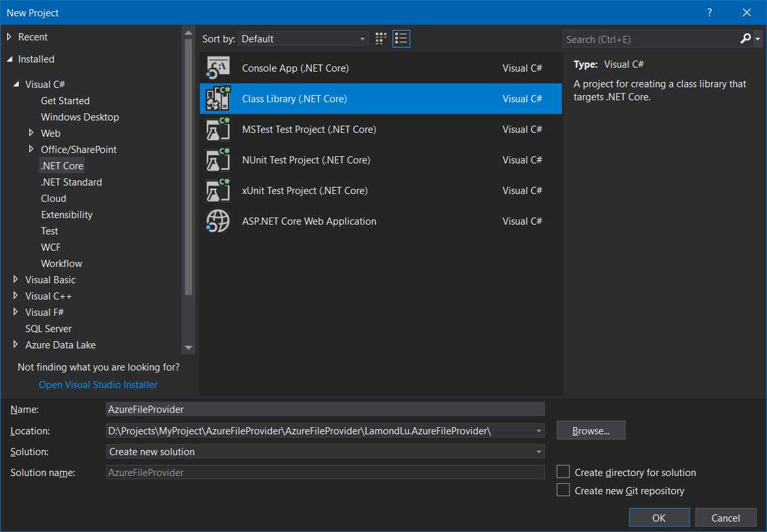Open the Sort by Default dropdown

[303, 38]
